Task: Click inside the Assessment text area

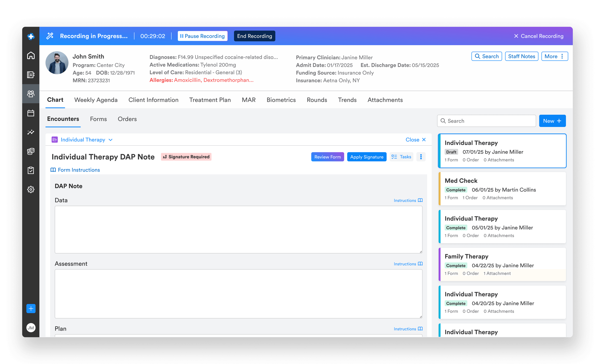Action: point(238,294)
